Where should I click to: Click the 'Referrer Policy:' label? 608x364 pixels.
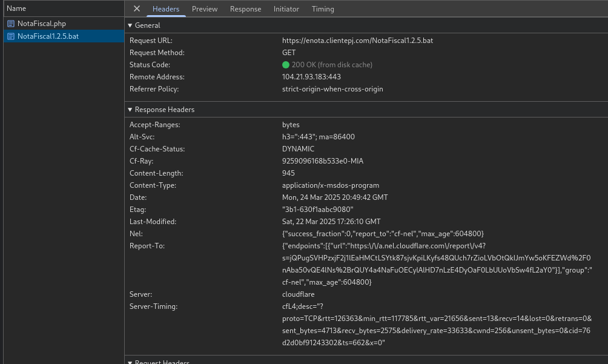tap(154, 89)
